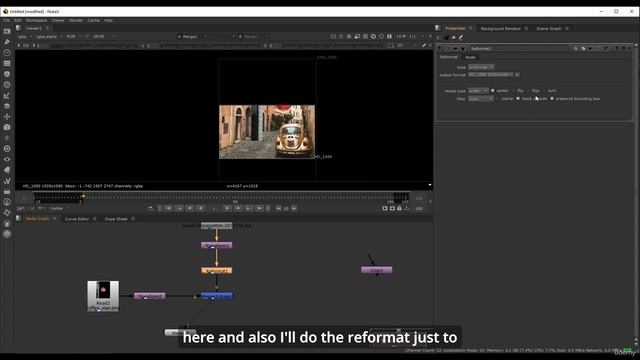Select the Transform2 node
The width and height of the screenshot is (640, 360).
[x=150, y=296]
